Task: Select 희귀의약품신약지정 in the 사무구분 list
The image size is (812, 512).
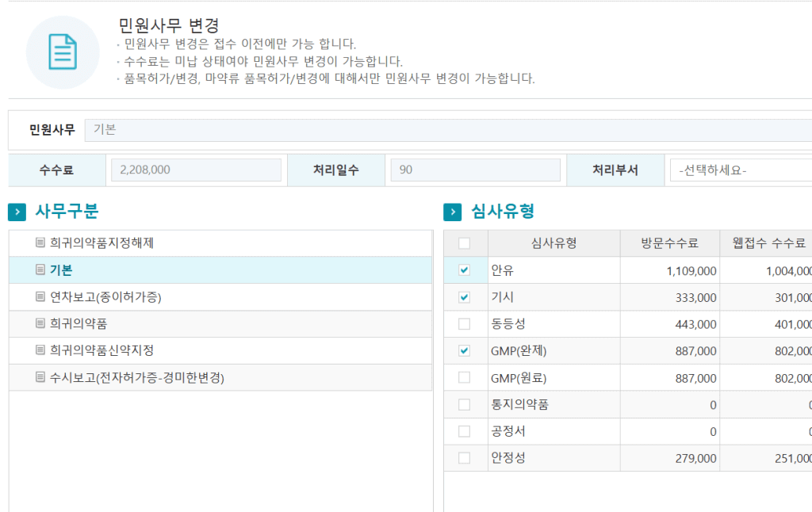Action: (101, 350)
